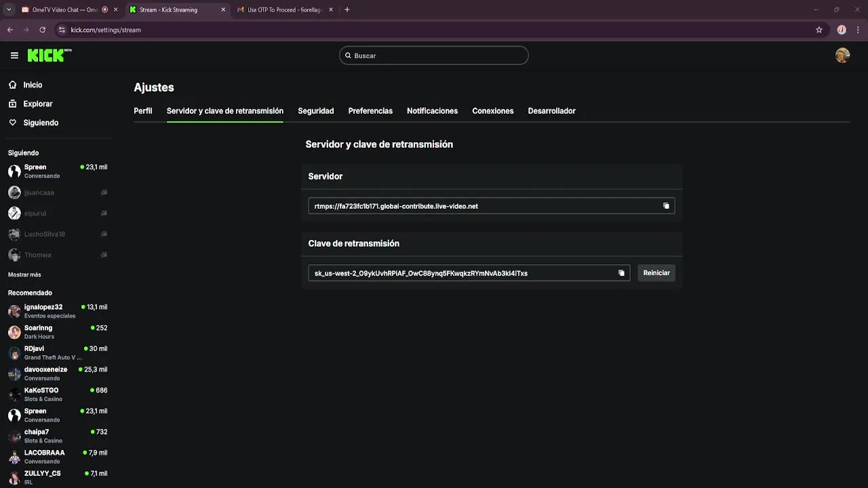Open jjuancaaa offline channel
Image resolution: width=868 pixels, height=488 pixels.
pyautogui.click(x=57, y=192)
